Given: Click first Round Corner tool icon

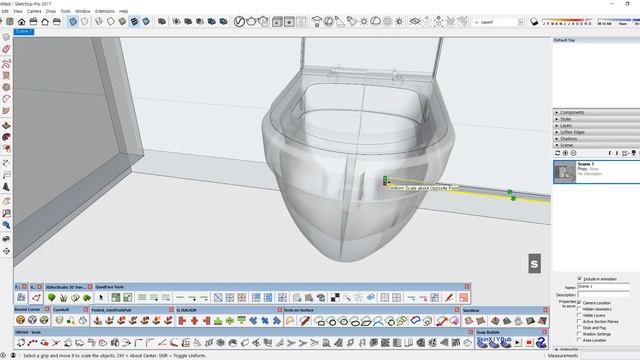Looking at the screenshot, I should tap(20, 320).
